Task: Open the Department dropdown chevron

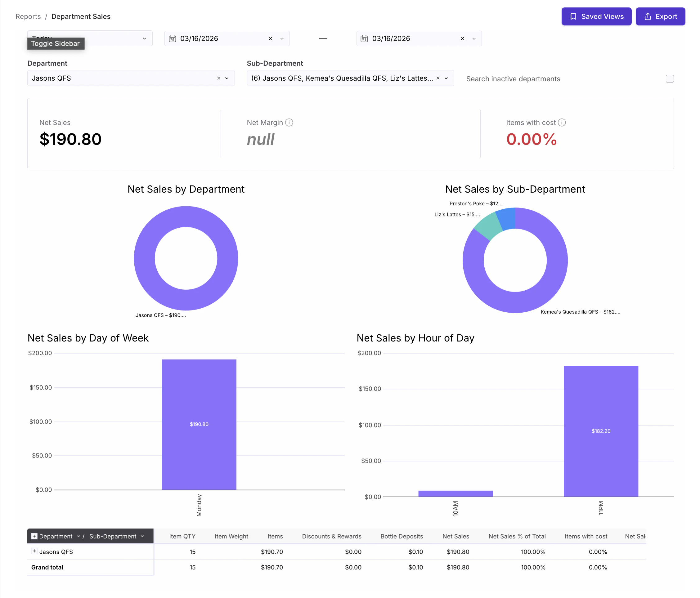Action: (x=227, y=78)
